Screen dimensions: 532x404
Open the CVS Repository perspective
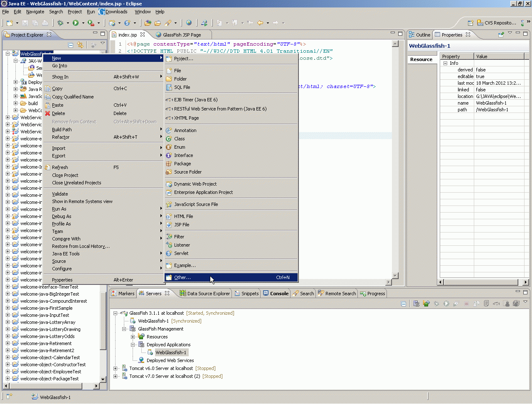[497, 23]
